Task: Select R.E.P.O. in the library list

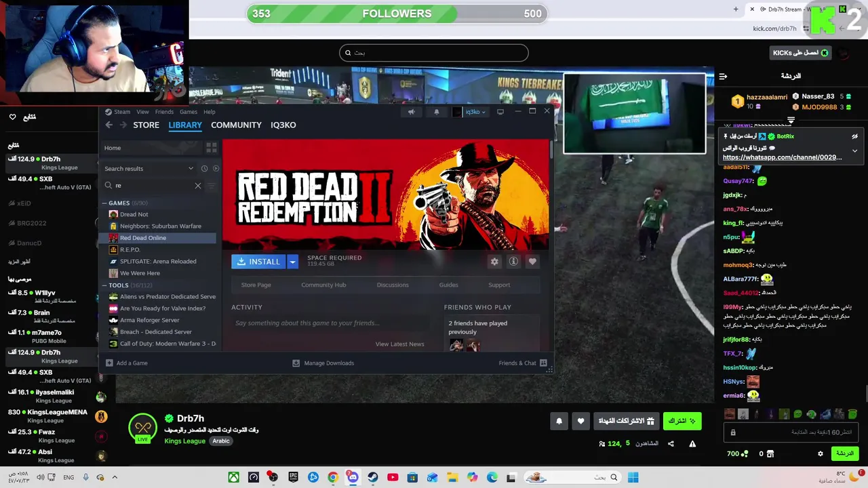Action: (130, 249)
